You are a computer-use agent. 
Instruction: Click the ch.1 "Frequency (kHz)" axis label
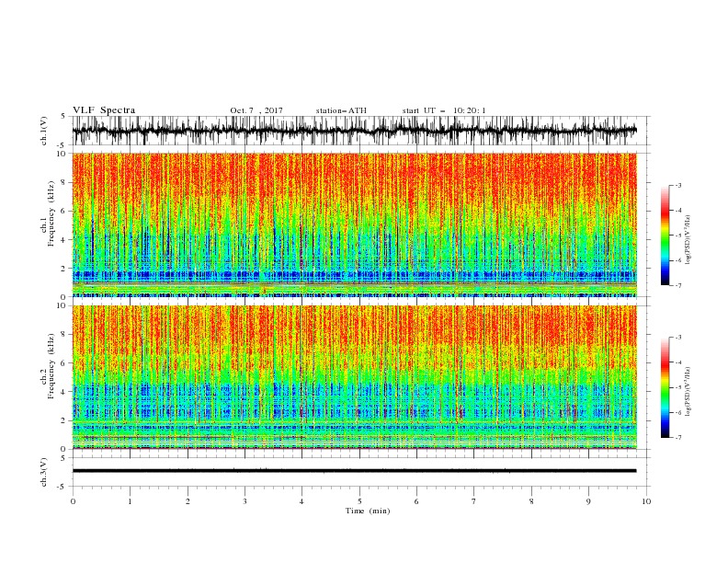51,212
